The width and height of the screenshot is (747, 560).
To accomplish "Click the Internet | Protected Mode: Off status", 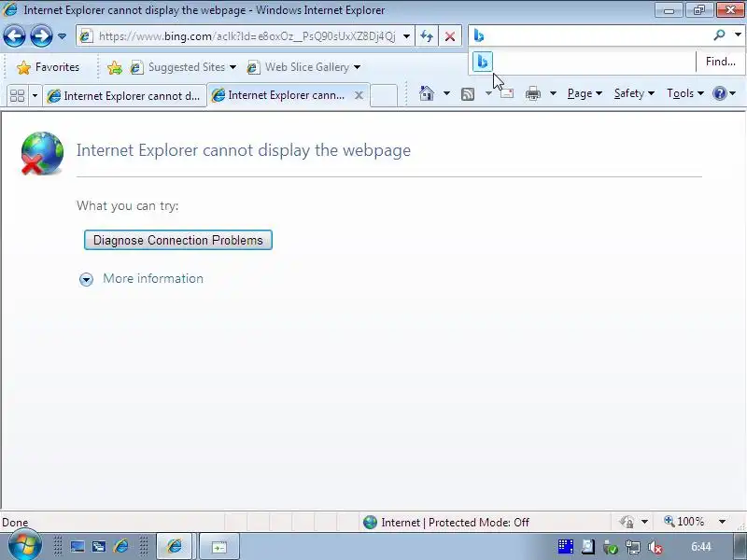I will pyautogui.click(x=445, y=523).
